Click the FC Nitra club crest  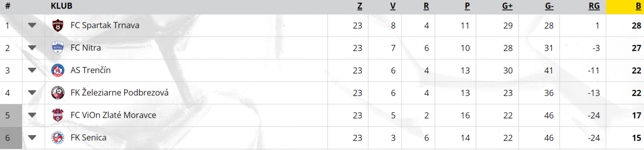click(x=58, y=48)
